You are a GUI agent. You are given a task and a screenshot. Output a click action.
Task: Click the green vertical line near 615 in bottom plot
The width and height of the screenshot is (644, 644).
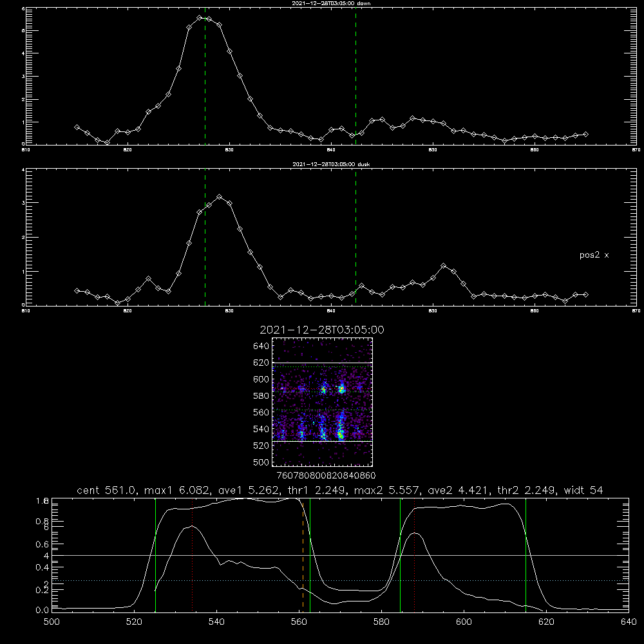526,554
